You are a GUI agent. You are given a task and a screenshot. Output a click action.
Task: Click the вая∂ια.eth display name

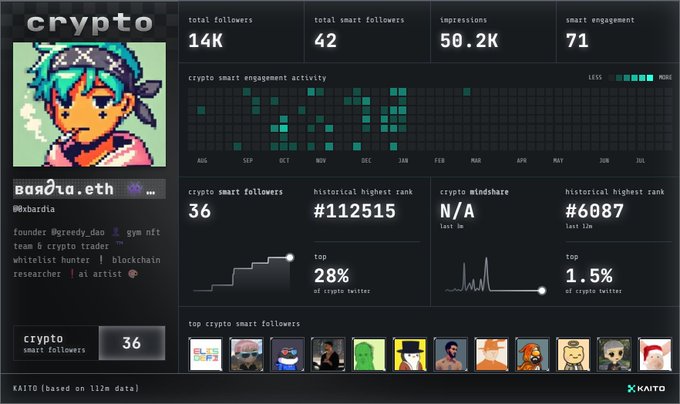pyautogui.click(x=64, y=189)
